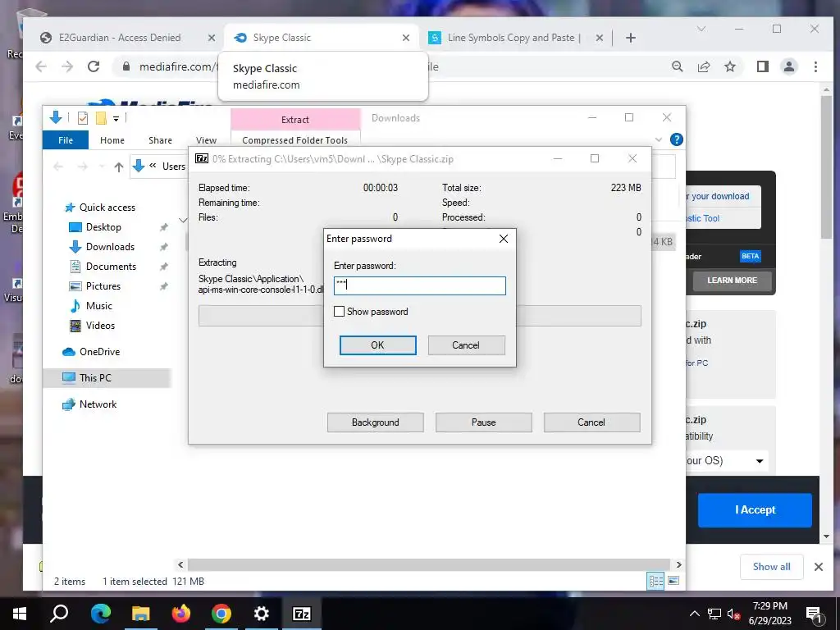
Task: Pause the 7-Zip extraction
Action: [484, 422]
